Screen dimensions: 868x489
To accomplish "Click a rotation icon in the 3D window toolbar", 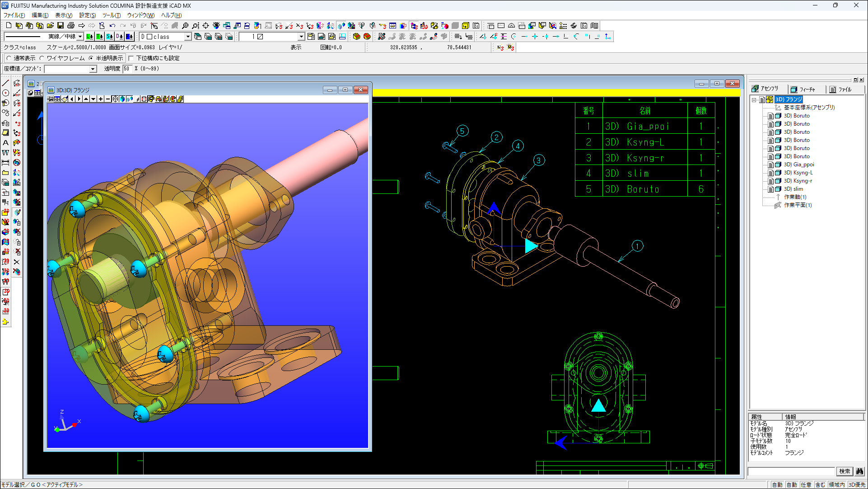I will (x=150, y=99).
